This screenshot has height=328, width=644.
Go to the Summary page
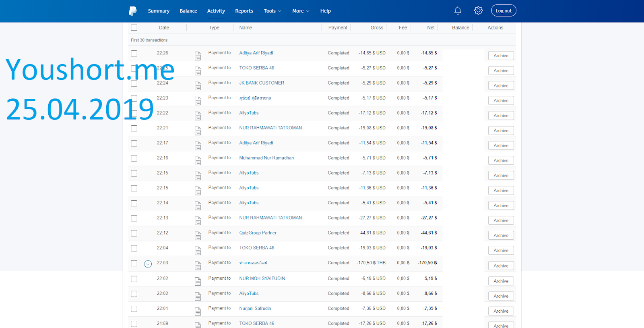coord(159,11)
